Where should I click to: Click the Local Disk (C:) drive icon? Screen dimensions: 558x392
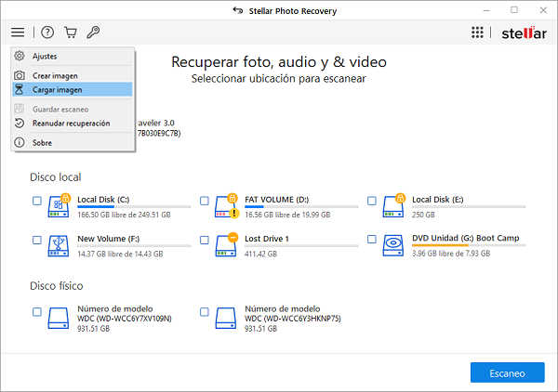pos(59,206)
